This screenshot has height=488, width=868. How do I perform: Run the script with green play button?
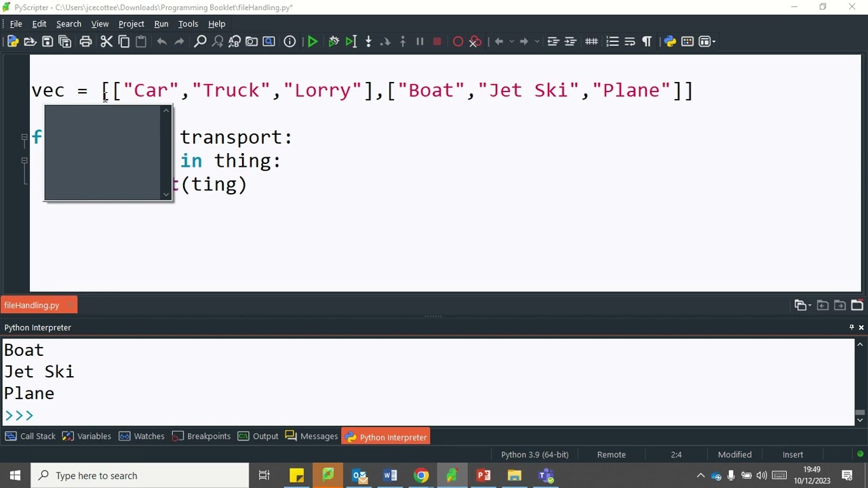pyautogui.click(x=313, y=41)
